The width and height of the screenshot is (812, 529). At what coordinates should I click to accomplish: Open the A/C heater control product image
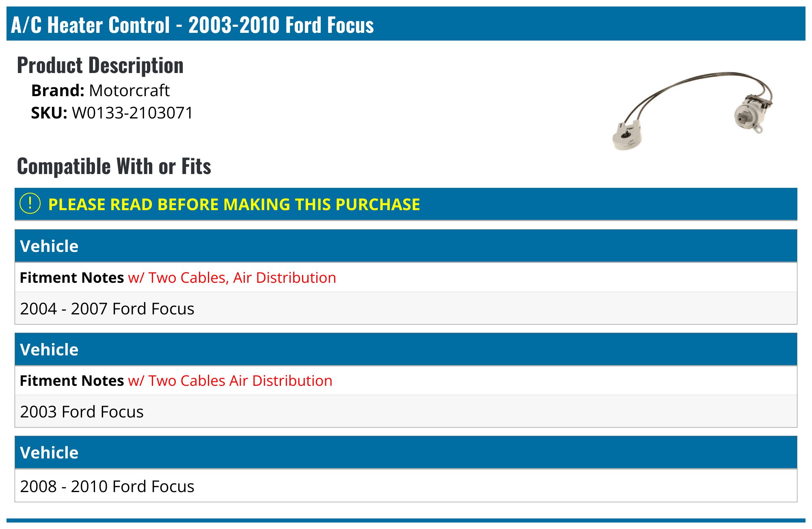[x=693, y=111]
